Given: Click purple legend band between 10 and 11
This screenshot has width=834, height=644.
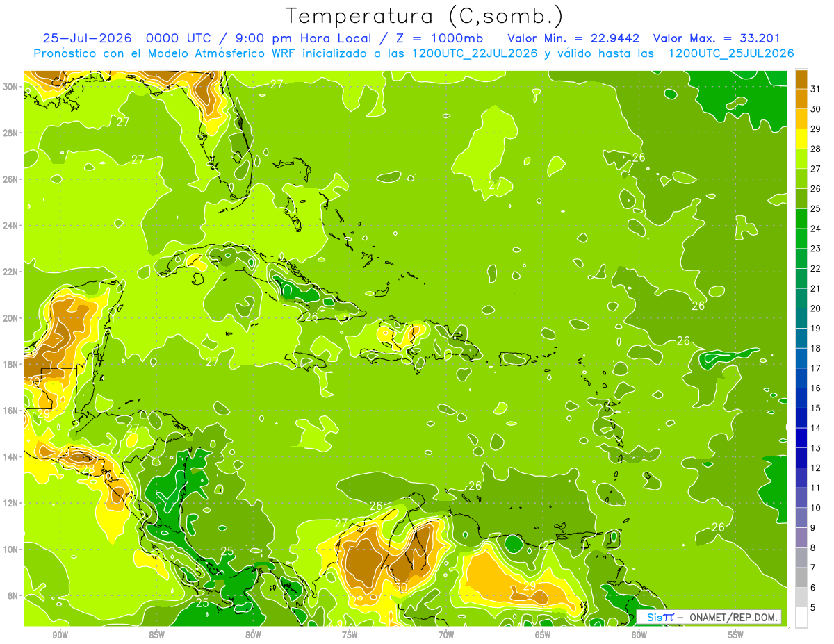Looking at the screenshot, I should (801, 497).
